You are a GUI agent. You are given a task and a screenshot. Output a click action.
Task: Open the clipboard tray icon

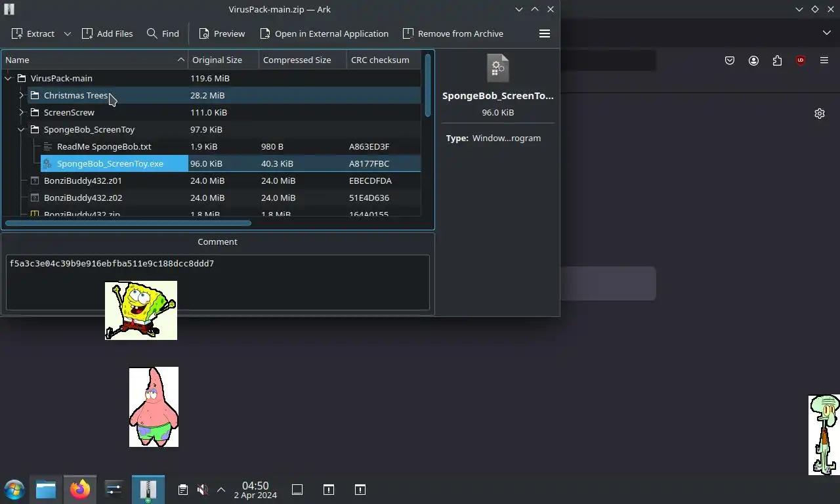tap(183, 490)
